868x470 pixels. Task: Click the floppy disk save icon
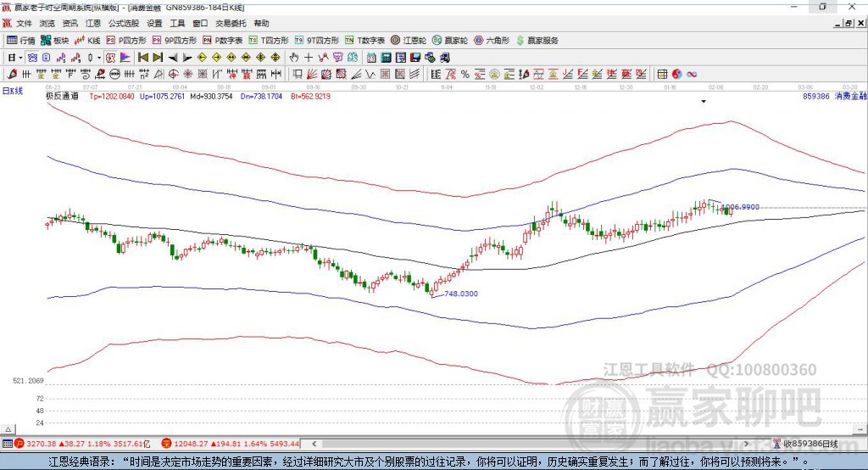click(x=415, y=58)
